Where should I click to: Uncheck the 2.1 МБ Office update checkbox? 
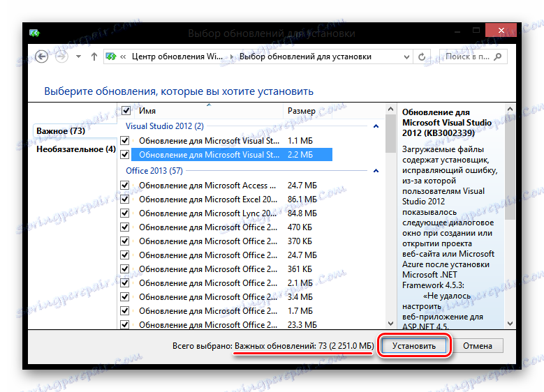point(124,282)
